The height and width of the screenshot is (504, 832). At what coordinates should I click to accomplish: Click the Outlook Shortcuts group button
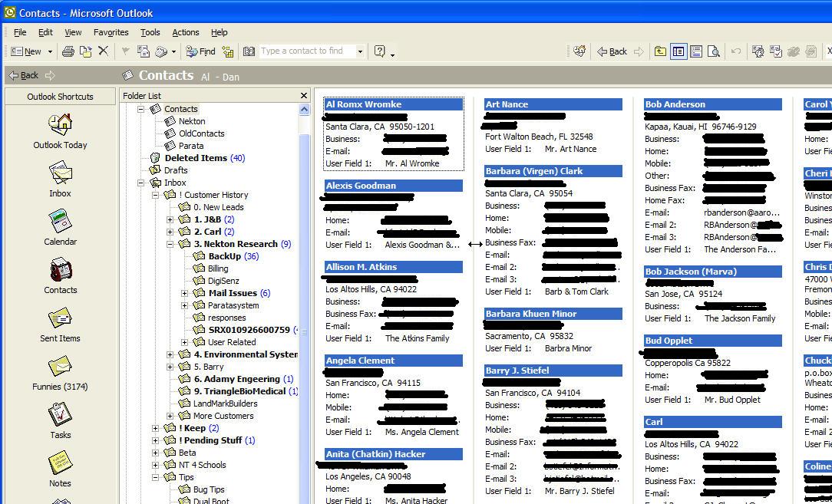pos(60,97)
